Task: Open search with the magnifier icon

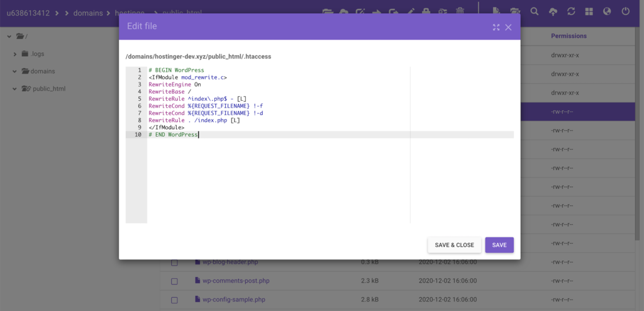Action: tap(535, 11)
